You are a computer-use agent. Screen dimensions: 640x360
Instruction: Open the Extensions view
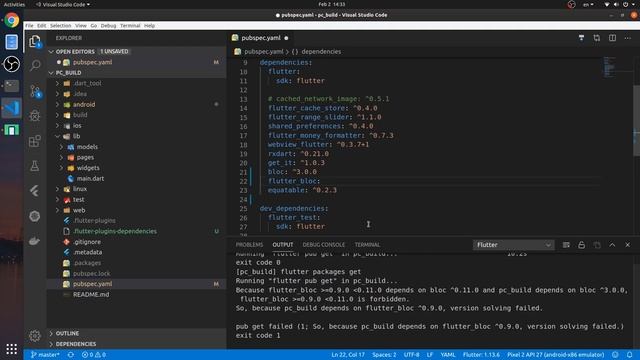[35, 141]
